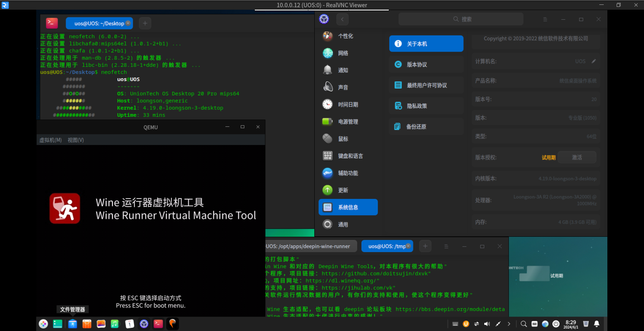This screenshot has height=331, width=644.
Task: Click Control Center icon in dock
Action: (144, 324)
